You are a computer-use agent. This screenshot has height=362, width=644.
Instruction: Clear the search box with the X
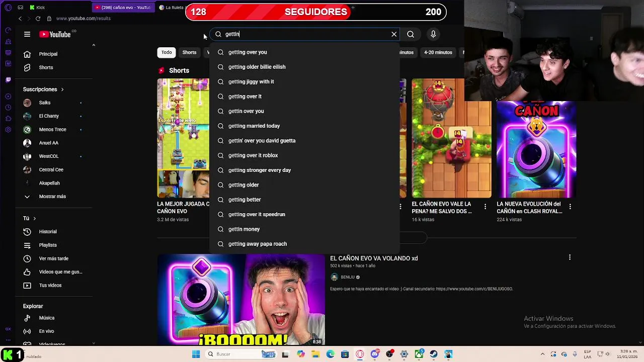point(394,34)
